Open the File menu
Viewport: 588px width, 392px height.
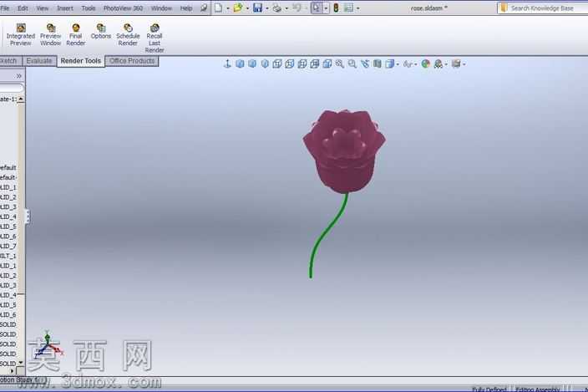click(5, 8)
